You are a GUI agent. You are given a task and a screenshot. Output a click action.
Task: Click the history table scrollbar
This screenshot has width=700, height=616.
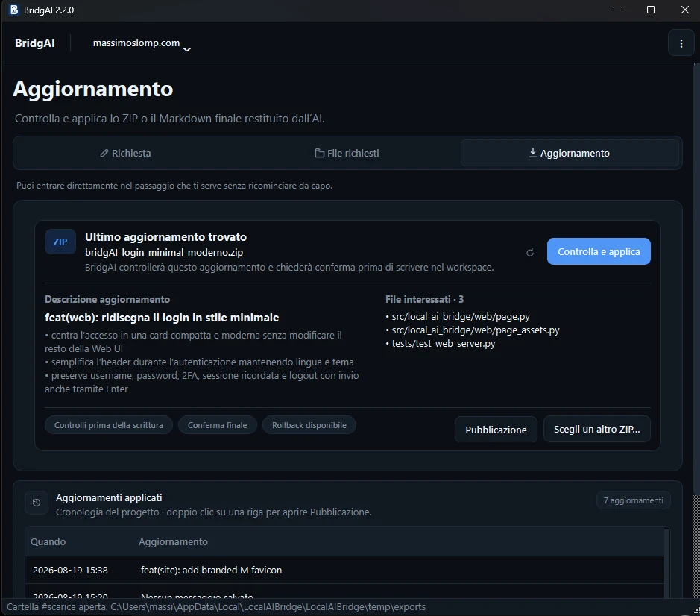coord(666,563)
